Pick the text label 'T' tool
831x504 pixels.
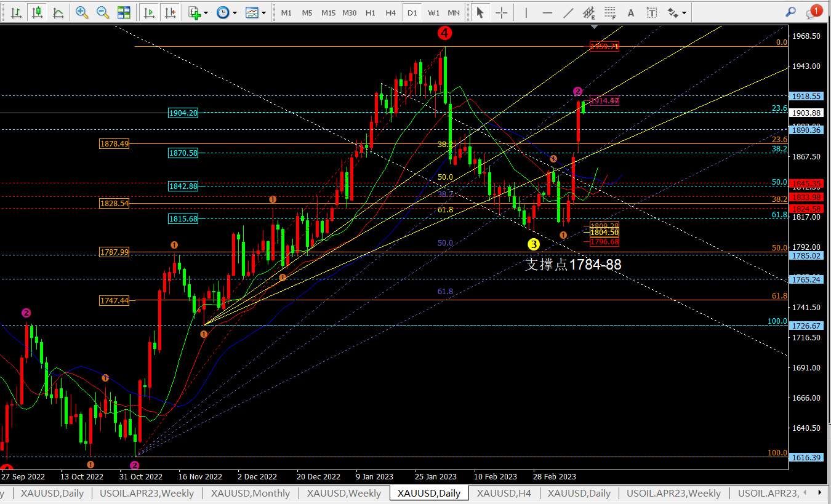pyautogui.click(x=652, y=12)
